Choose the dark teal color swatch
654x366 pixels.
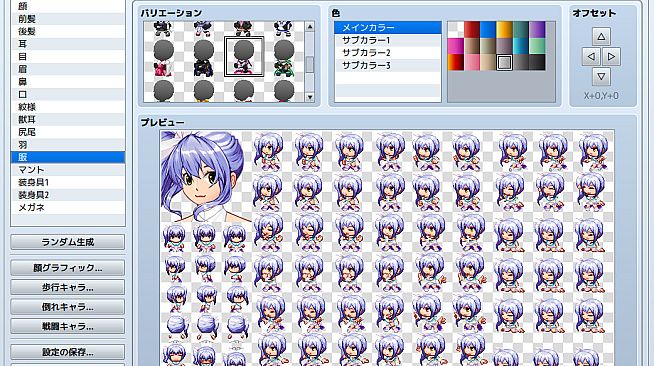coord(521,30)
